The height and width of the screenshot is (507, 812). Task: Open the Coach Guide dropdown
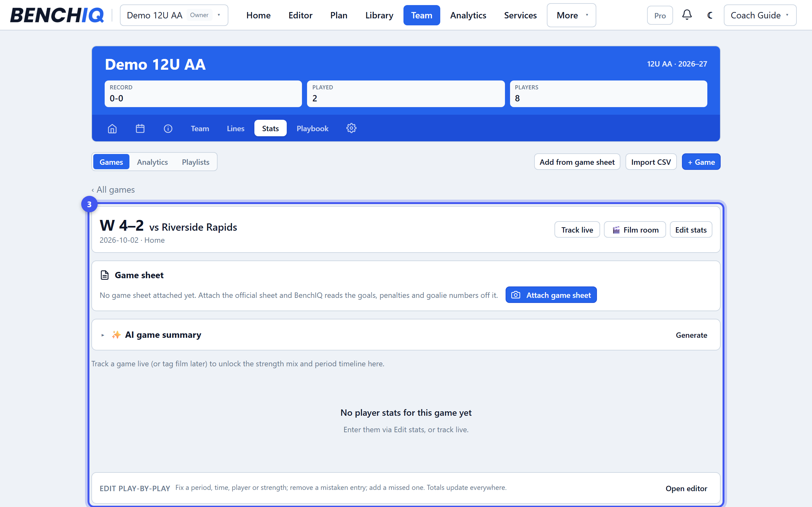coord(760,15)
